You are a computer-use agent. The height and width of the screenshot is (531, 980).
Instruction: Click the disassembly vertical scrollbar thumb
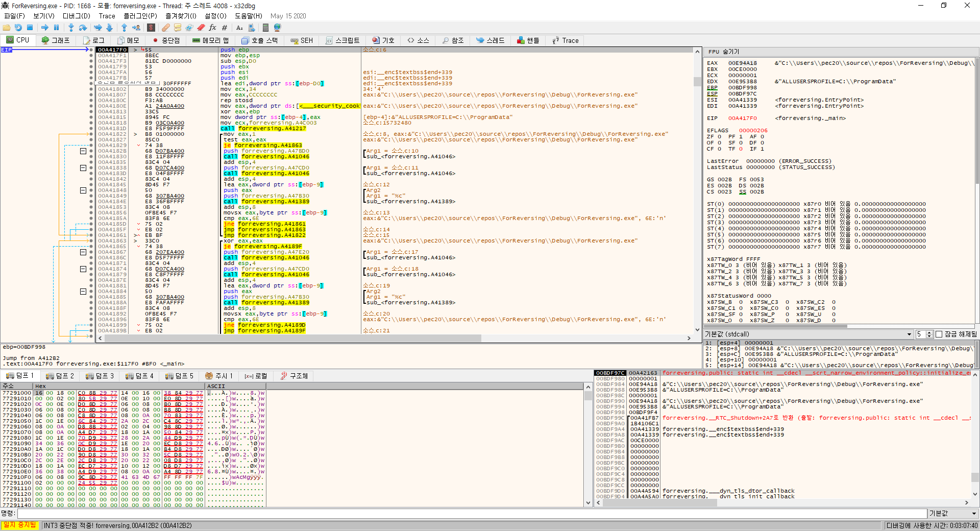[697, 82]
